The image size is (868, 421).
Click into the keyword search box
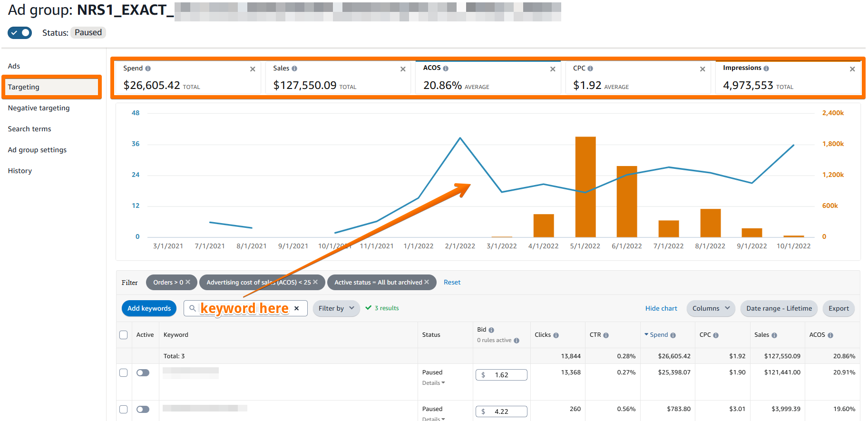pos(244,308)
